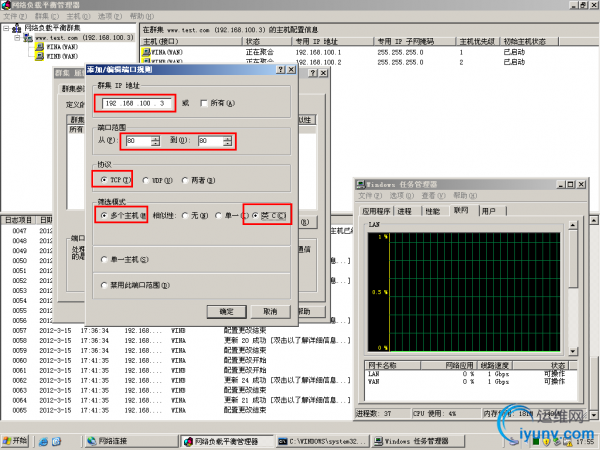Set affinity to 类 C
This screenshot has width=600, height=450.
(x=255, y=216)
